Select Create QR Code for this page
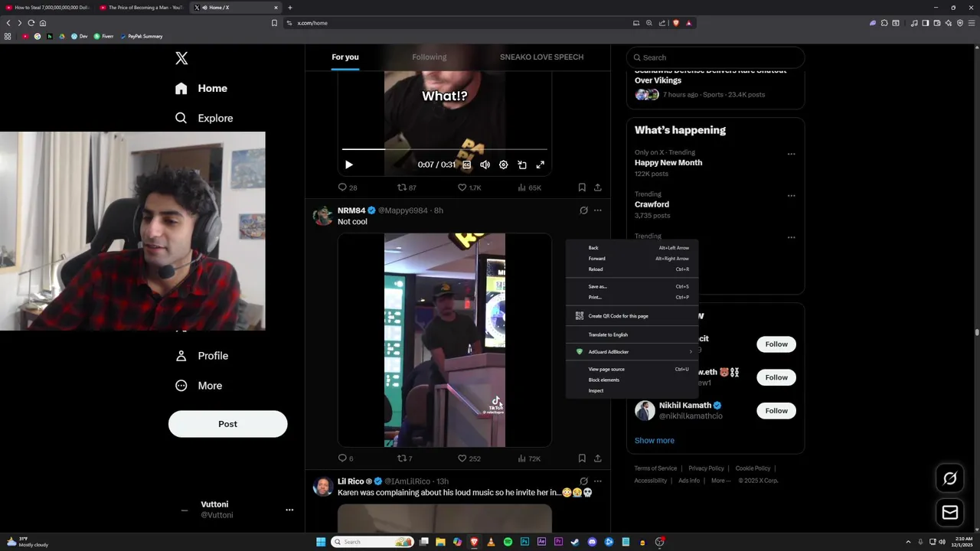 pyautogui.click(x=632, y=316)
